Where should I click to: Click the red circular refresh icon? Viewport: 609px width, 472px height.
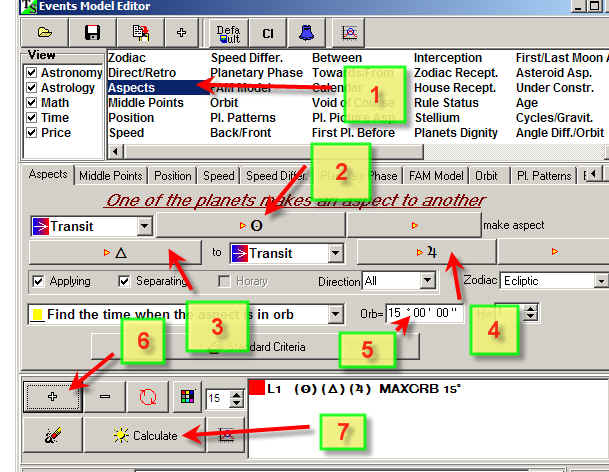pyautogui.click(x=147, y=397)
